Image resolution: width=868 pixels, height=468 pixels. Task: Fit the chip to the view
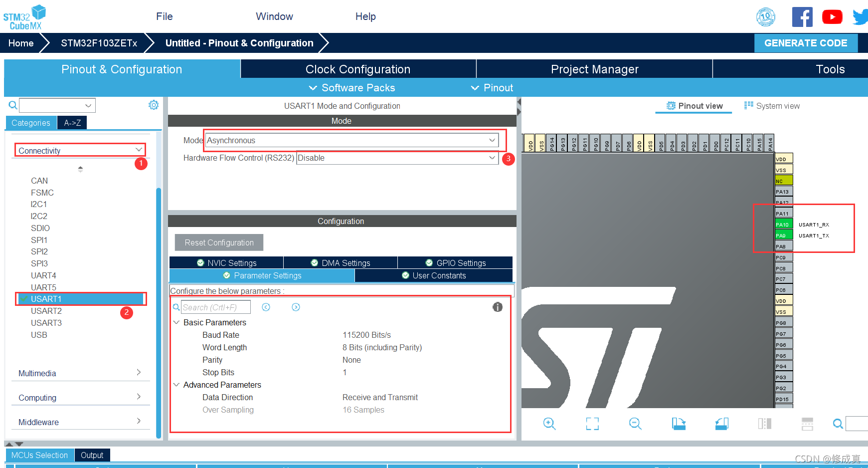[x=592, y=424]
